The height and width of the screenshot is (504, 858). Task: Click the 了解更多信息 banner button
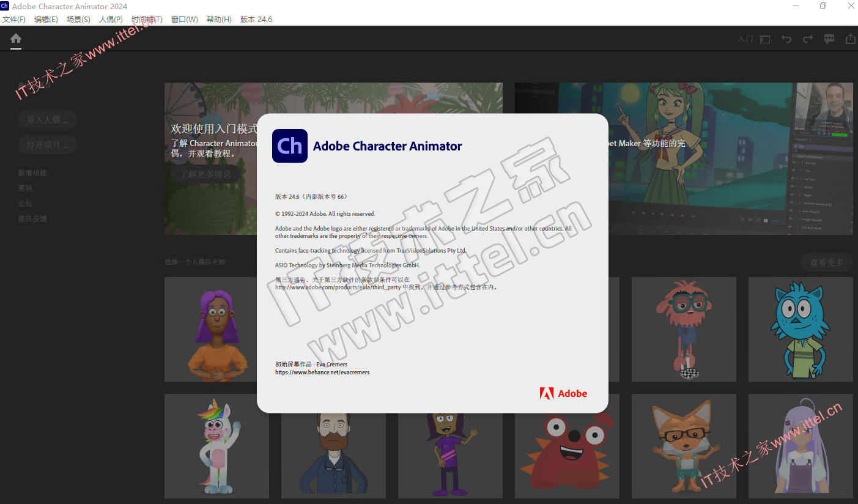tap(205, 174)
